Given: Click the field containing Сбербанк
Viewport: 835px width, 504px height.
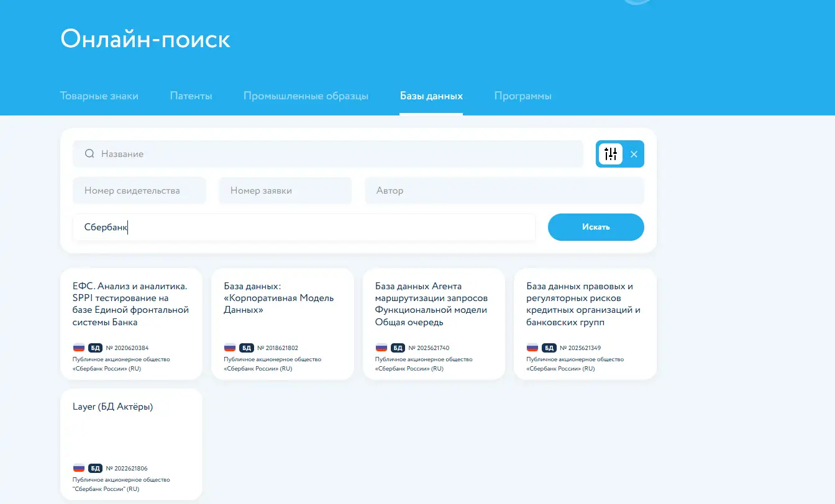Looking at the screenshot, I should click(304, 227).
